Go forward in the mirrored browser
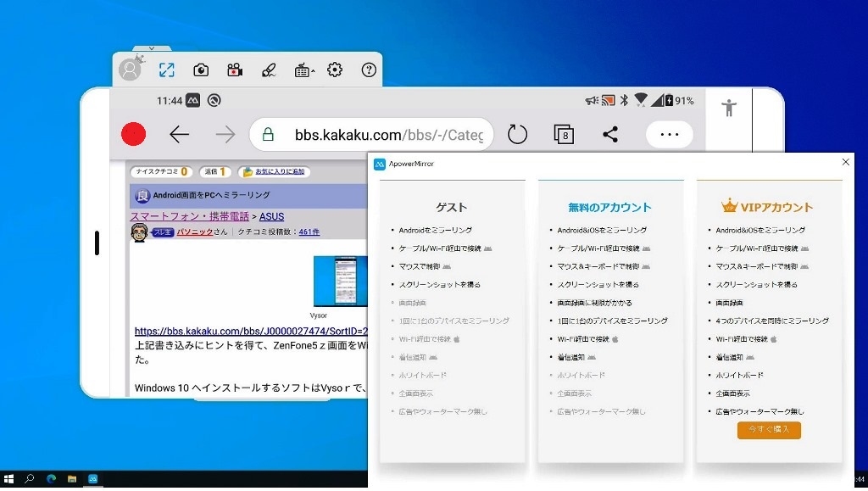 tap(225, 134)
